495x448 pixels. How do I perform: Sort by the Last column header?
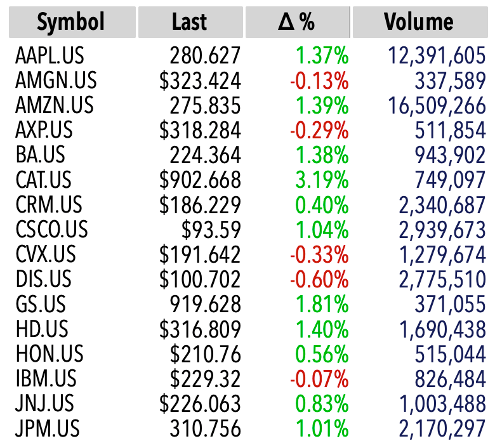[190, 22]
